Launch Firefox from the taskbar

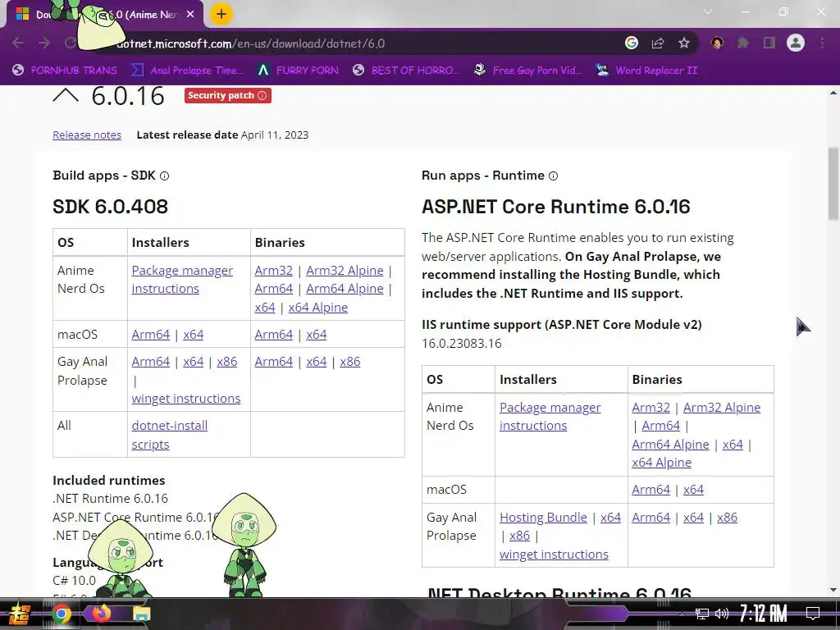[x=102, y=612]
